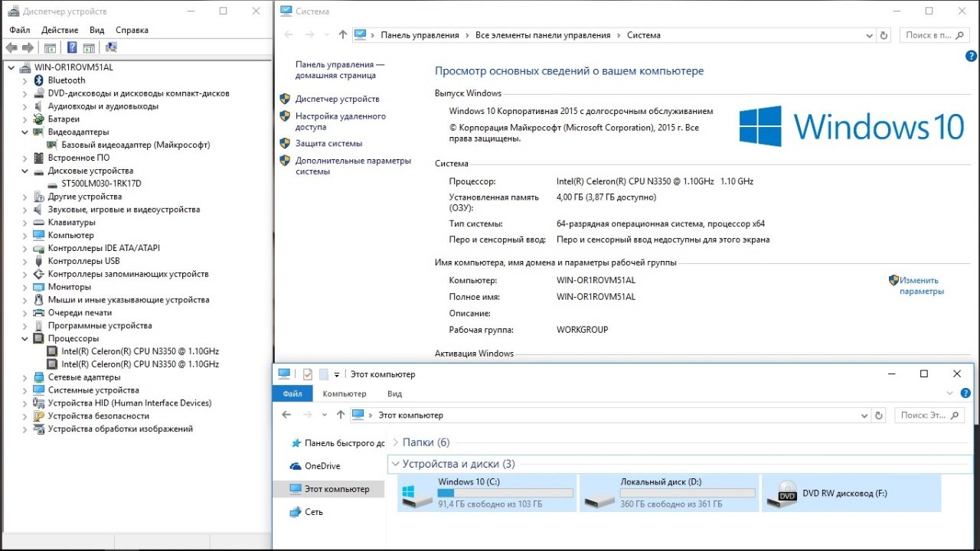Click the Диспетчер устройств link in Система
Screen dimensions: 980x551
coord(337,99)
